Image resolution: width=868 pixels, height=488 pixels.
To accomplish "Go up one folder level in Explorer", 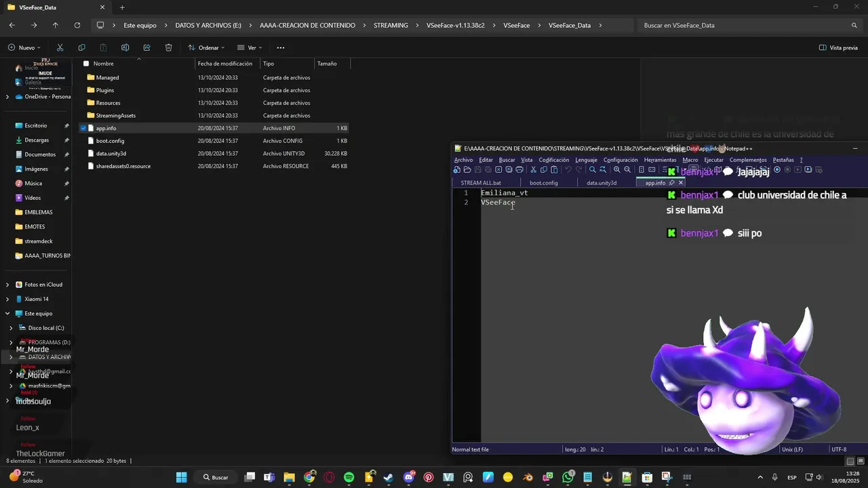I will click(x=55, y=25).
